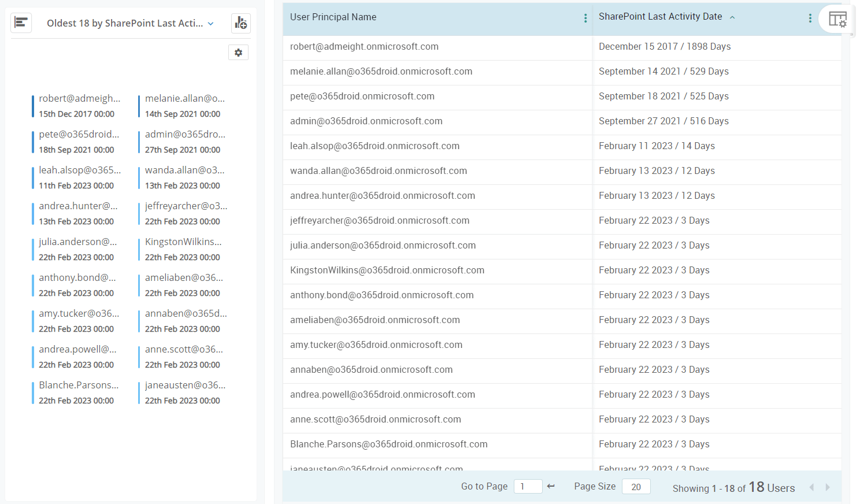Click inside the Page Size field
The image size is (860, 504).
point(636,486)
